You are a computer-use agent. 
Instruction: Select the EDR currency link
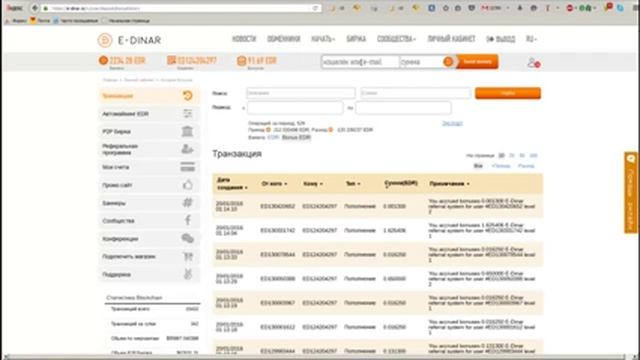[x=273, y=138]
